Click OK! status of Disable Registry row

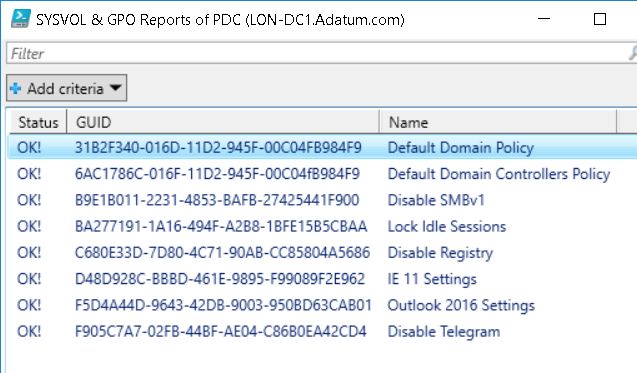(x=29, y=253)
